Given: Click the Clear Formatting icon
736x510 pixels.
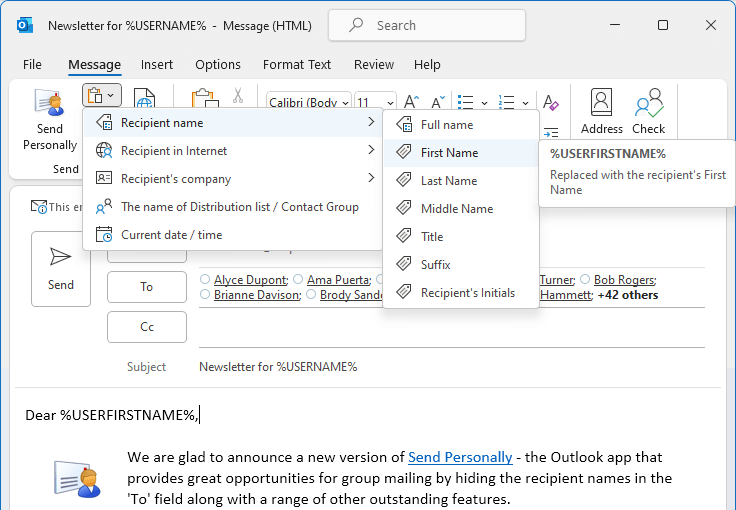Looking at the screenshot, I should pyautogui.click(x=550, y=102).
